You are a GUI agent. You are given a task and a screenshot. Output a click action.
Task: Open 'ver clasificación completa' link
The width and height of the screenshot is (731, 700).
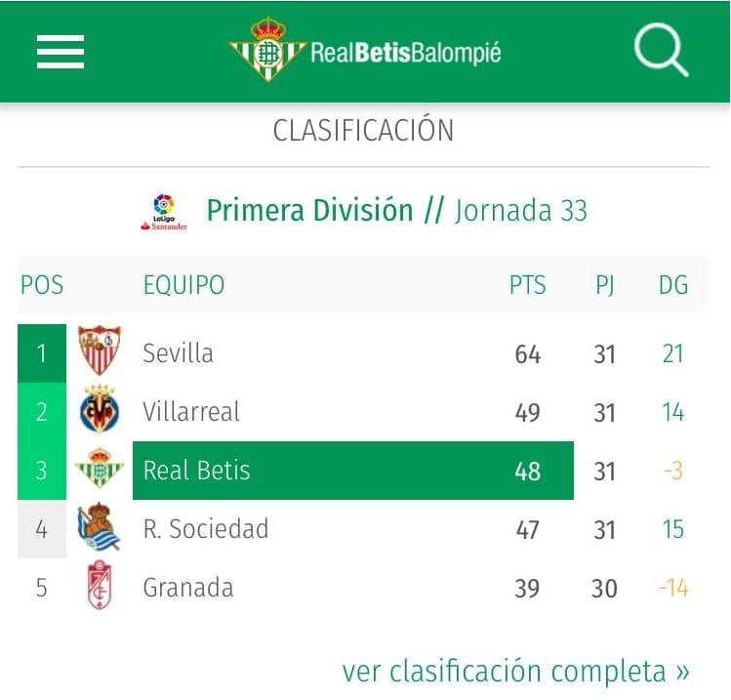click(x=515, y=671)
